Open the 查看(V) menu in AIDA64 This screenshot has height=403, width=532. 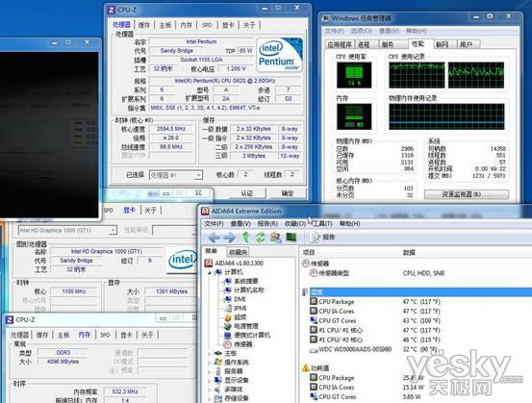pos(241,223)
